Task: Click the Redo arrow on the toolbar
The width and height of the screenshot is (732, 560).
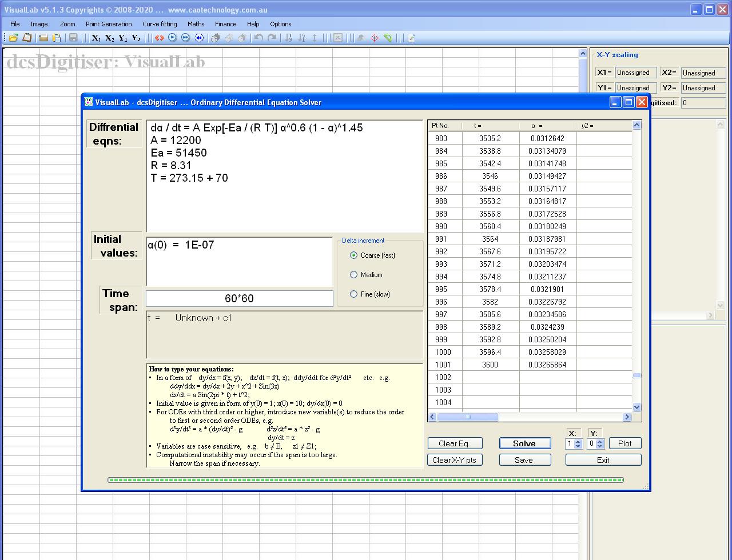Action: point(273,38)
